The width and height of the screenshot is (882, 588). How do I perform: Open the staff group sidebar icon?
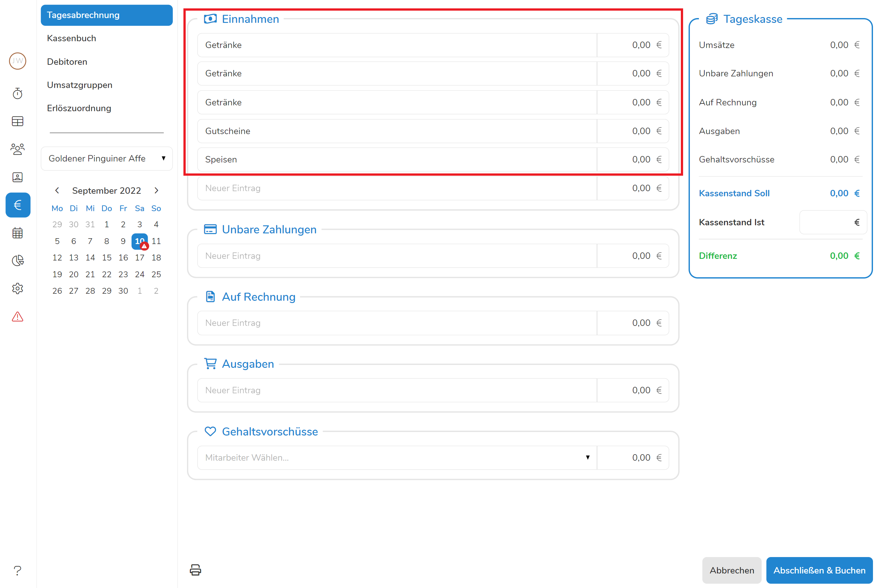click(x=18, y=149)
